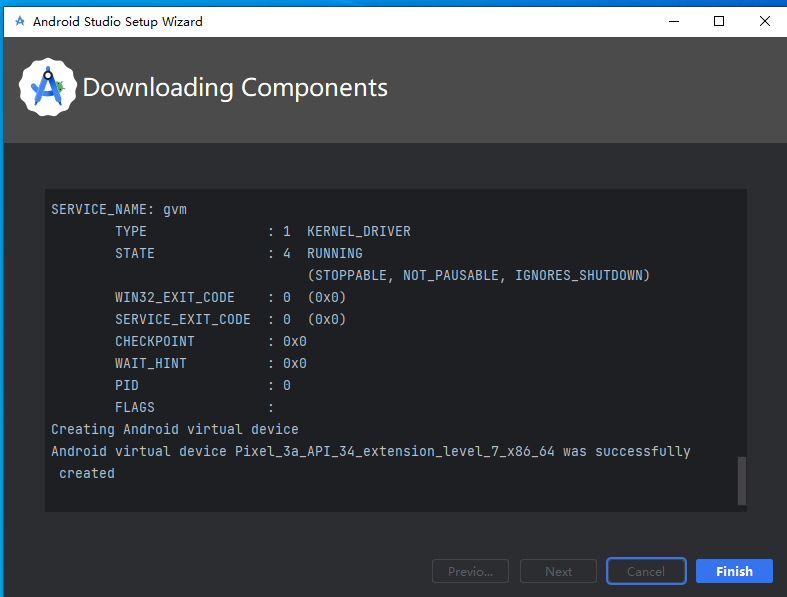Click the word 'created' in last log line
787x597 pixels.
[87, 473]
